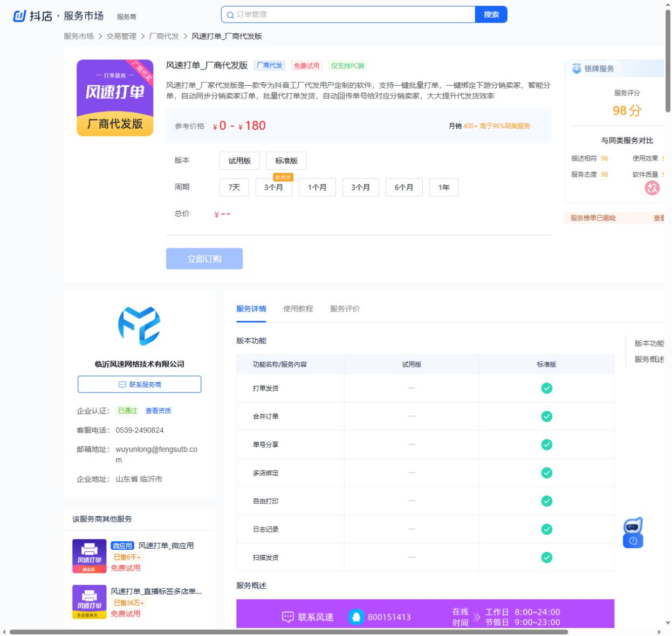
Task: Switch to the 使用教程 tab
Action: coord(298,309)
